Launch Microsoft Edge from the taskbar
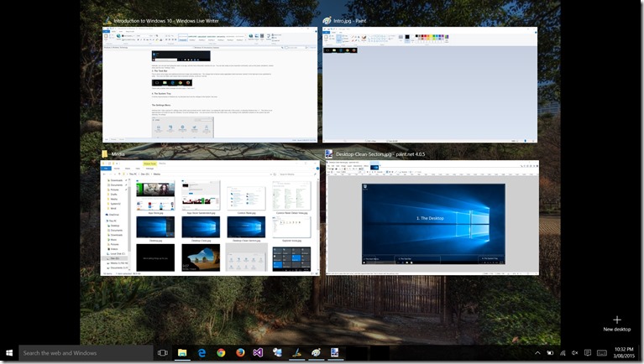The height and width of the screenshot is (364, 644). [202, 353]
